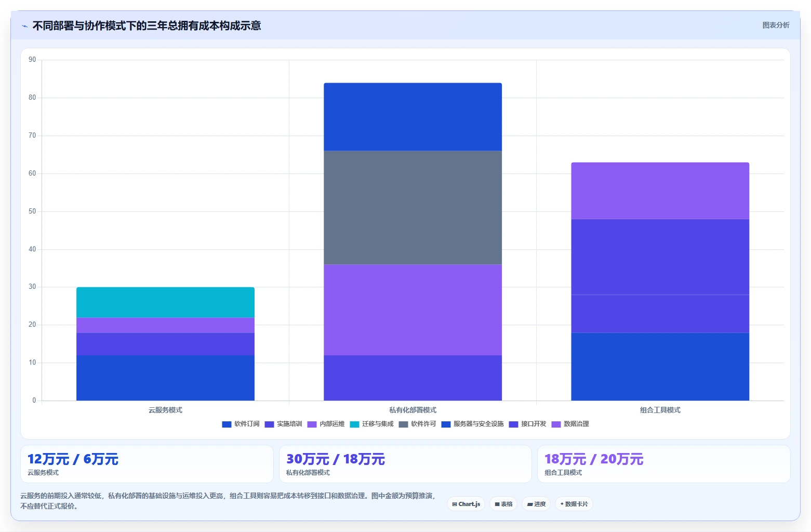Image resolution: width=811 pixels, height=532 pixels.
Task: Click the 图表分析 label in the header
Action: 776,25
